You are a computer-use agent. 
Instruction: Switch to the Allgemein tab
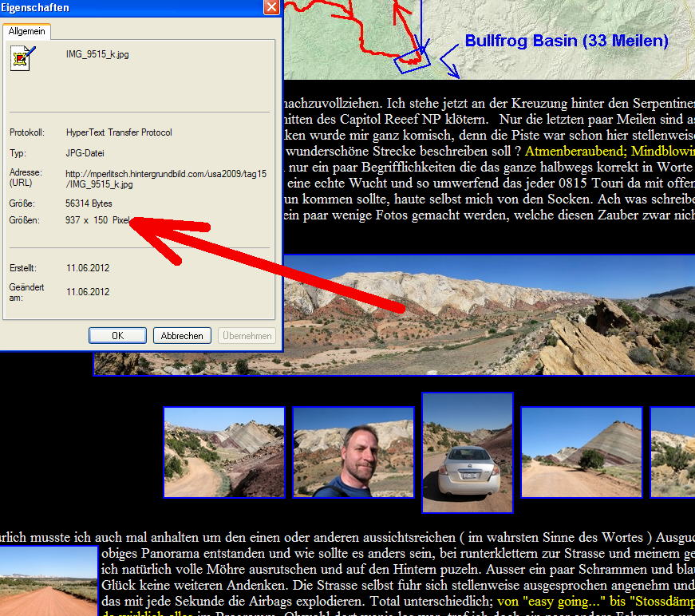click(27, 31)
